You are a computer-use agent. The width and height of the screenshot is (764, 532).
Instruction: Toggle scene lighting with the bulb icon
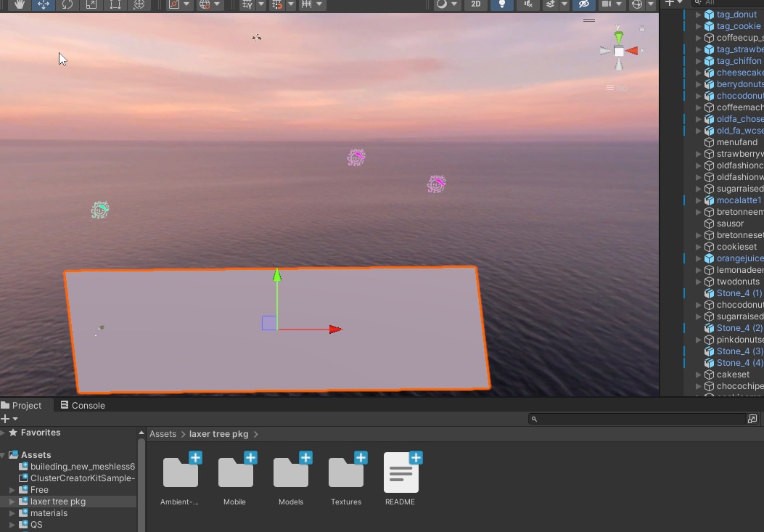coord(501,4)
